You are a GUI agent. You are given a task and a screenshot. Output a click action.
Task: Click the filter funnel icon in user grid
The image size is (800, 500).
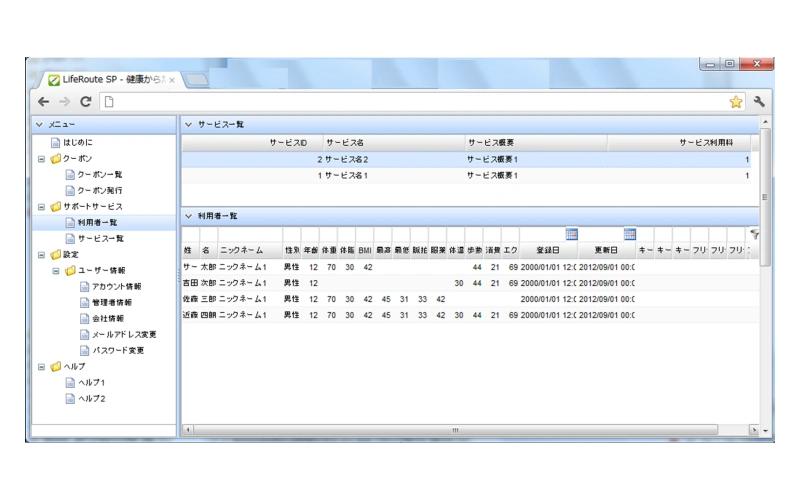coord(754,233)
